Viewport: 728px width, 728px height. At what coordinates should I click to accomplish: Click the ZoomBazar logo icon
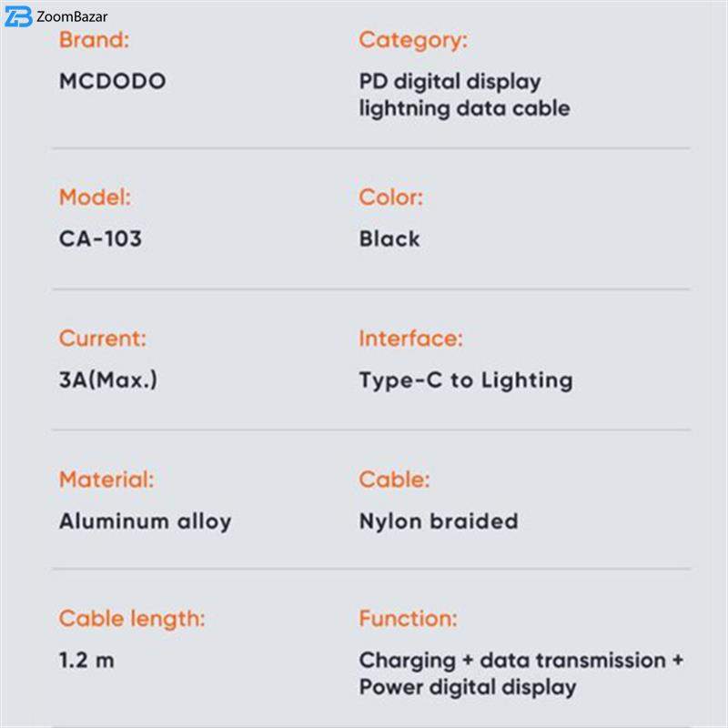click(18, 16)
